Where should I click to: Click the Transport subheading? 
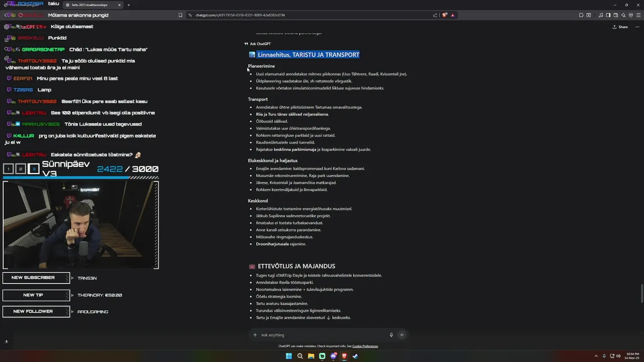(258, 100)
